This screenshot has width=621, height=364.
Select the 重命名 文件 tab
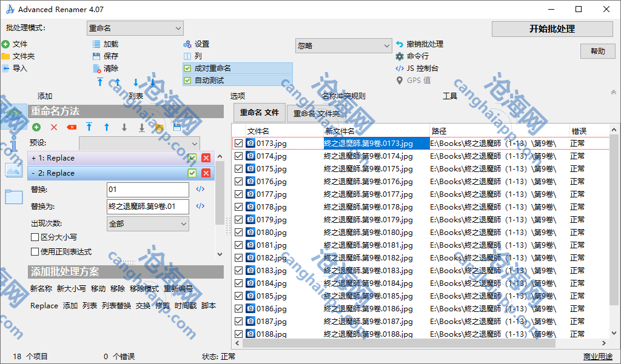pos(259,113)
